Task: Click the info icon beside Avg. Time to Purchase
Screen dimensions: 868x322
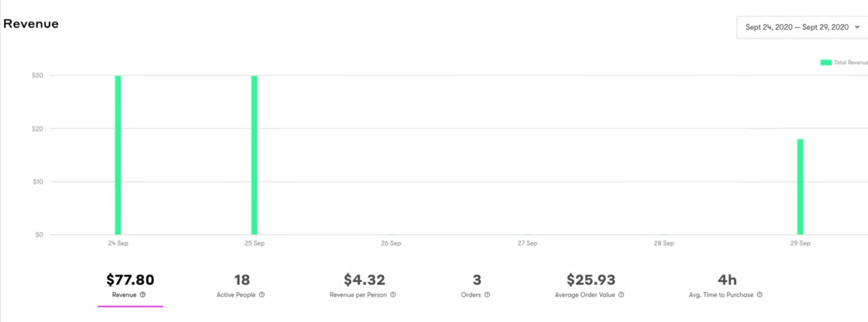Action: (x=760, y=295)
